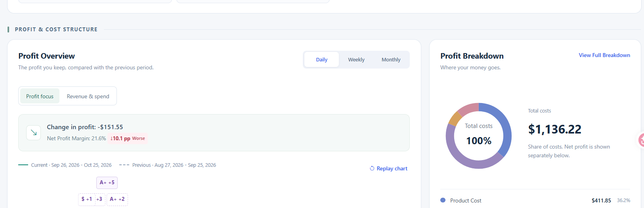Image resolution: width=644 pixels, height=208 pixels.
Task: Click the Profit Overview heading
Action: (x=46, y=56)
